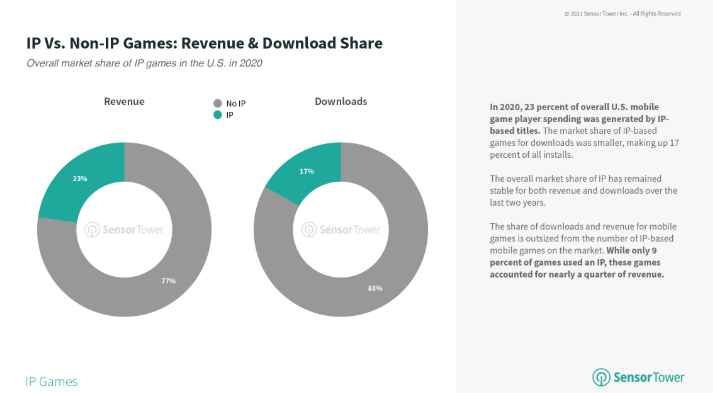The width and height of the screenshot is (713, 393).
Task: Click the Downloads chart title
Action: [x=341, y=101]
